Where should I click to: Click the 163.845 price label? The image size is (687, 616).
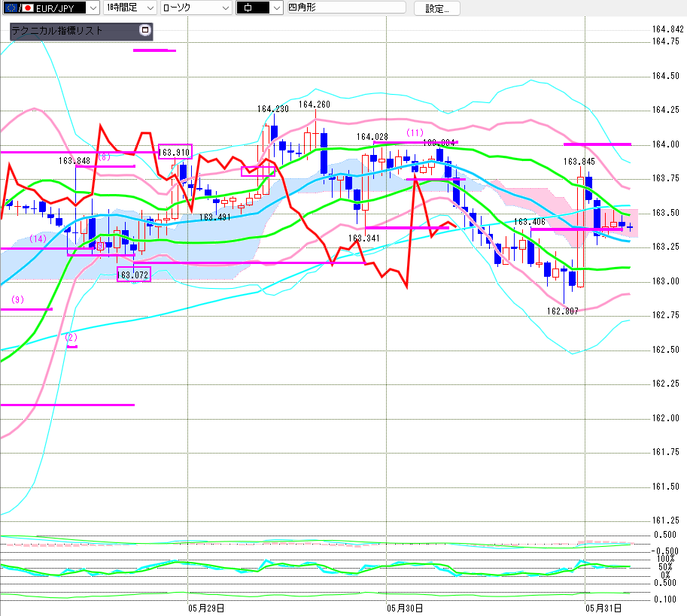coord(579,162)
